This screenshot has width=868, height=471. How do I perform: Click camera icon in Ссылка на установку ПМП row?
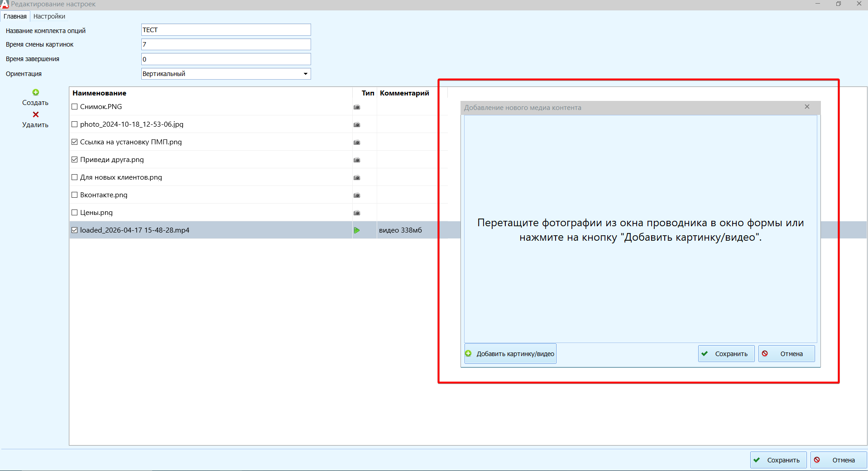click(357, 143)
